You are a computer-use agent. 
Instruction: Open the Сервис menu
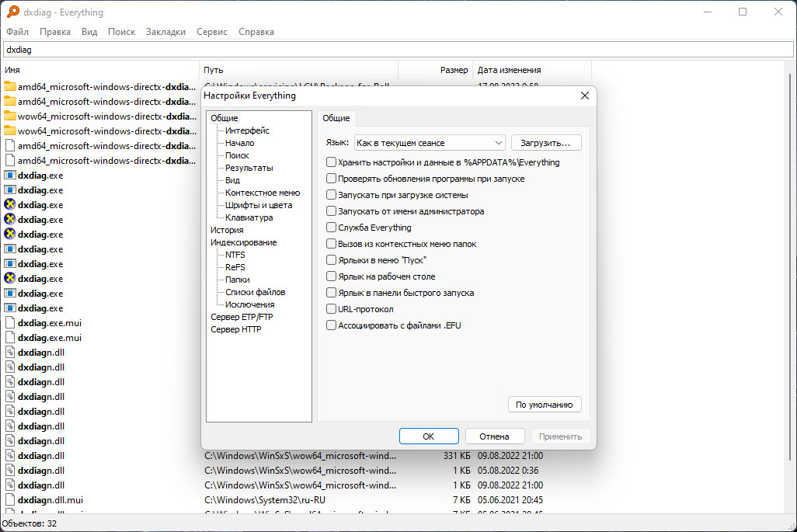tap(212, 32)
